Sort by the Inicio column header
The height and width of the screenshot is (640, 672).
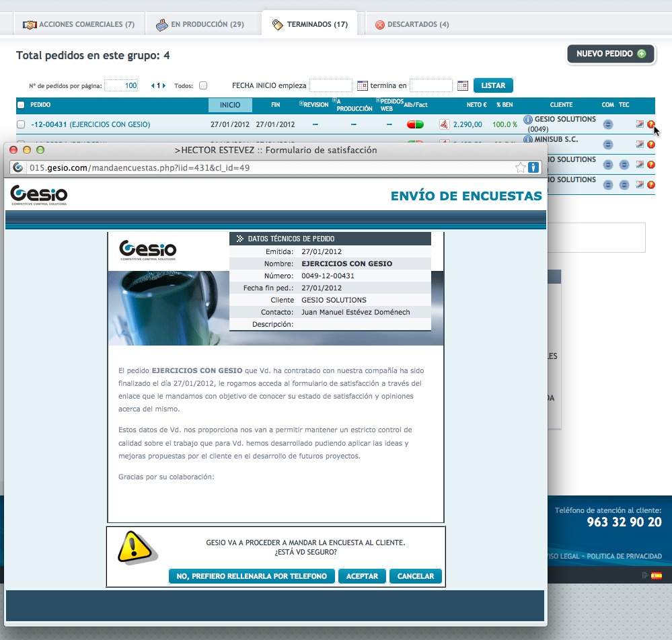[x=230, y=105]
